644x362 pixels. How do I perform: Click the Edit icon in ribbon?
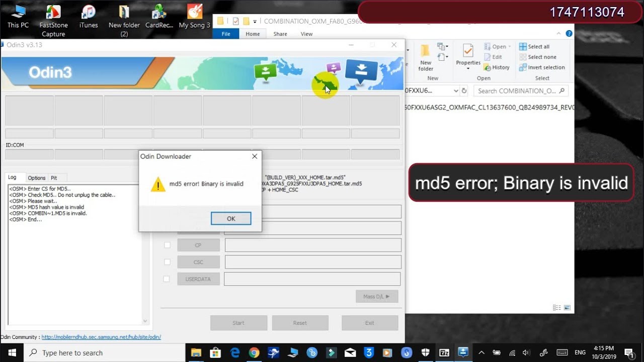point(488,57)
